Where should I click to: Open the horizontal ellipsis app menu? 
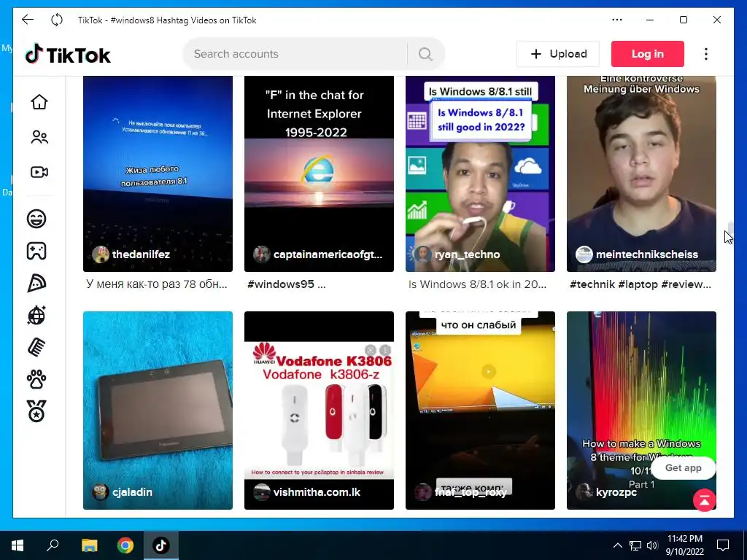coord(617,20)
